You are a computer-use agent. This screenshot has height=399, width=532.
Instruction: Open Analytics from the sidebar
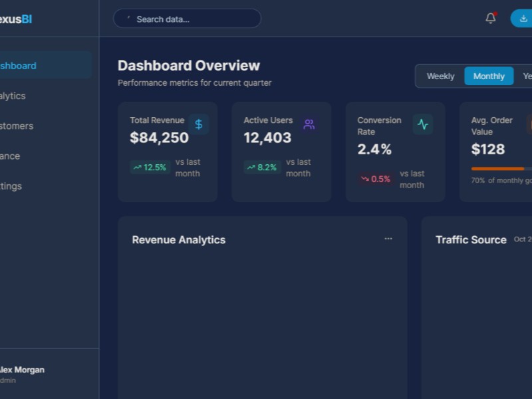[15, 96]
